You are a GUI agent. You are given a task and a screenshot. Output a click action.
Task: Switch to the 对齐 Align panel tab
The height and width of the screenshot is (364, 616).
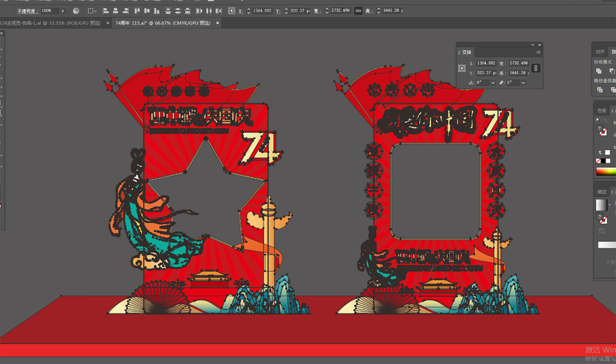600,52
